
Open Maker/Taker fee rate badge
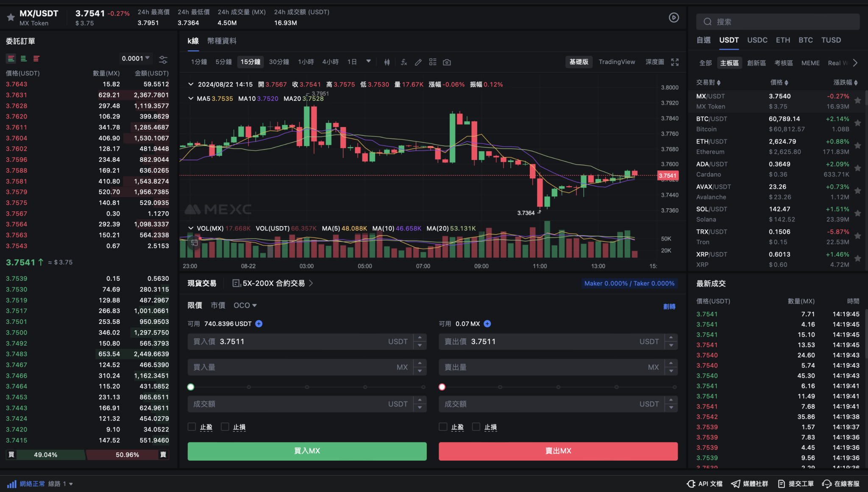(x=629, y=283)
